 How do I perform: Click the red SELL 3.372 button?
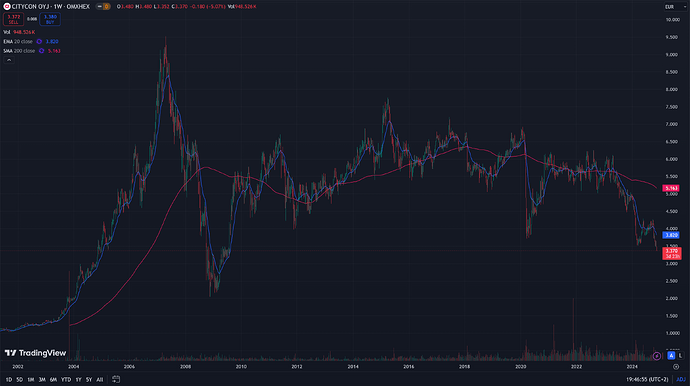pyautogui.click(x=14, y=19)
